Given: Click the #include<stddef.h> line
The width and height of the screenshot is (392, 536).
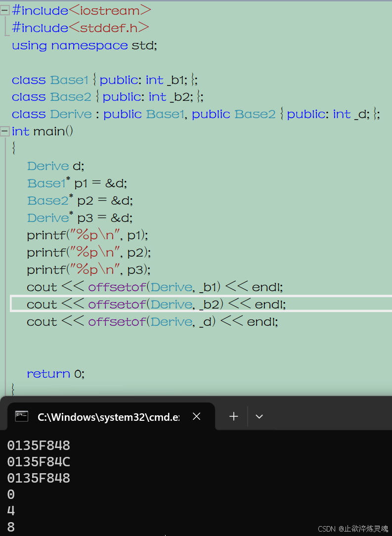Looking at the screenshot, I should (x=80, y=28).
